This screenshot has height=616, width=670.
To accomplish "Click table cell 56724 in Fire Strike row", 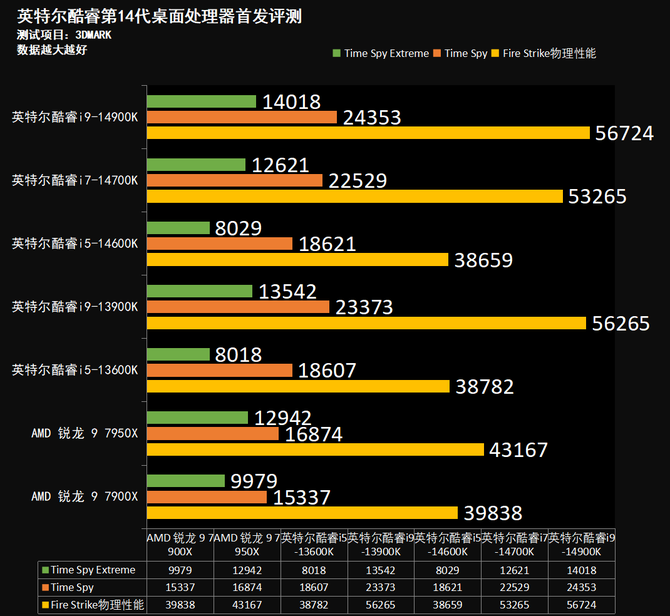I will tap(582, 605).
